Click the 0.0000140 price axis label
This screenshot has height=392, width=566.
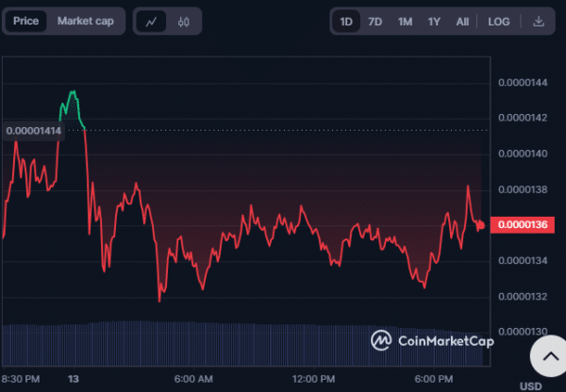(523, 154)
